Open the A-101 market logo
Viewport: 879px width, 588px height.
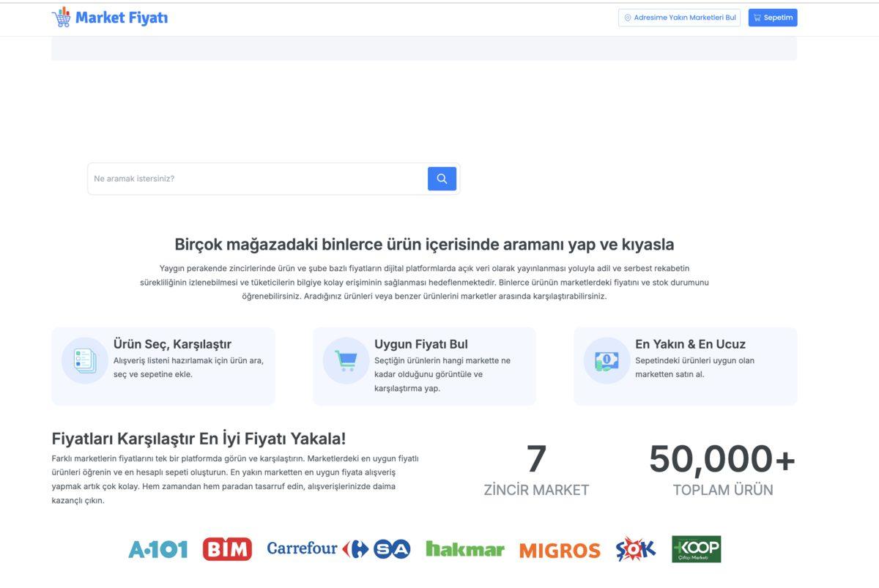tap(158, 548)
